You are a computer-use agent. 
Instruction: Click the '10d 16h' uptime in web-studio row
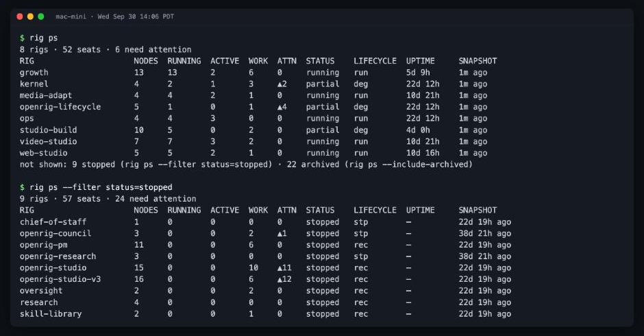click(423, 153)
